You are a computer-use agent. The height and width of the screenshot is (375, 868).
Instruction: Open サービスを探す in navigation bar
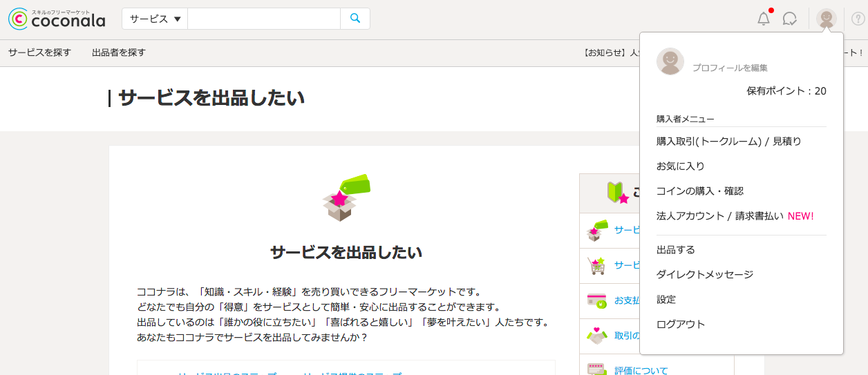(39, 52)
